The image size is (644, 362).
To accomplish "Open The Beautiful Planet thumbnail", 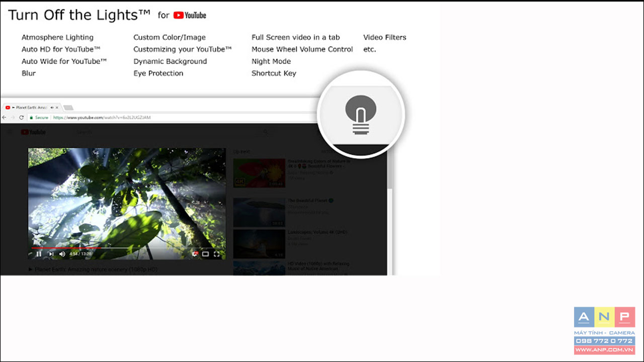I will point(259,212).
